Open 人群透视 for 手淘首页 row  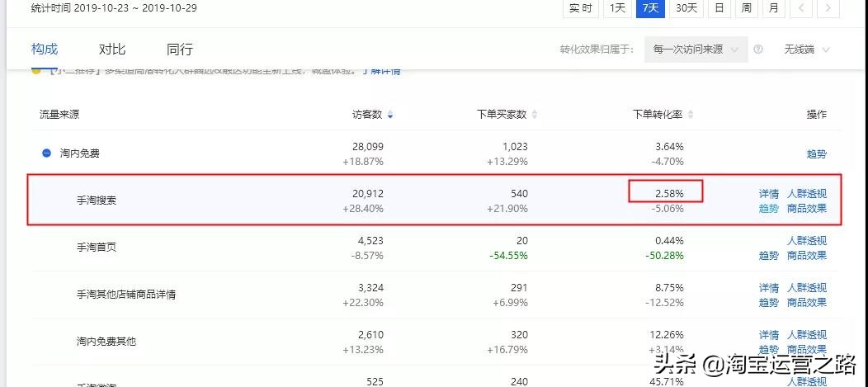pos(807,241)
